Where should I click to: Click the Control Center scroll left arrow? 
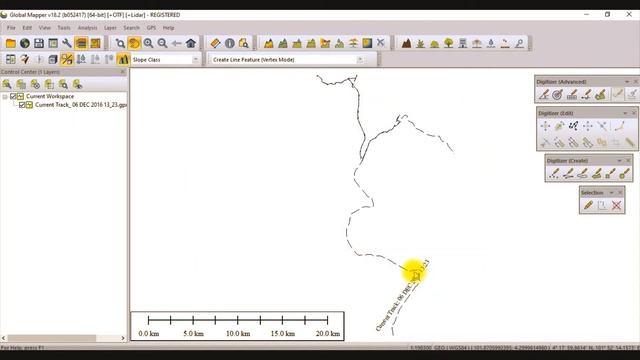click(4, 338)
